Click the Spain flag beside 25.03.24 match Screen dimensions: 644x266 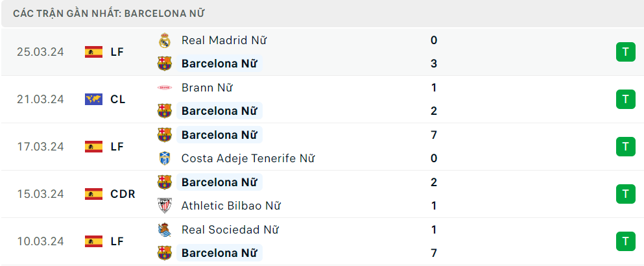point(93,52)
